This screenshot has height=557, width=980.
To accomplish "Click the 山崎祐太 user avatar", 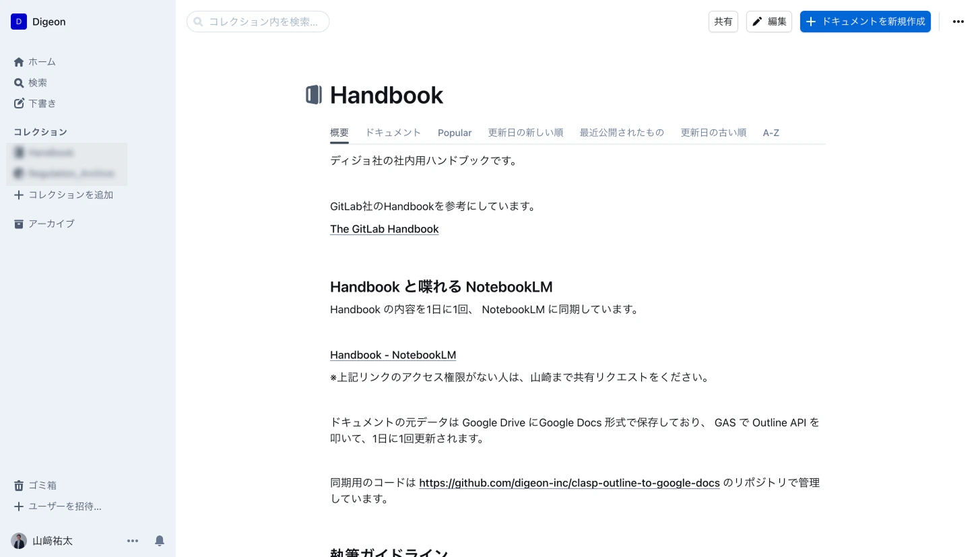I will pos(19,541).
